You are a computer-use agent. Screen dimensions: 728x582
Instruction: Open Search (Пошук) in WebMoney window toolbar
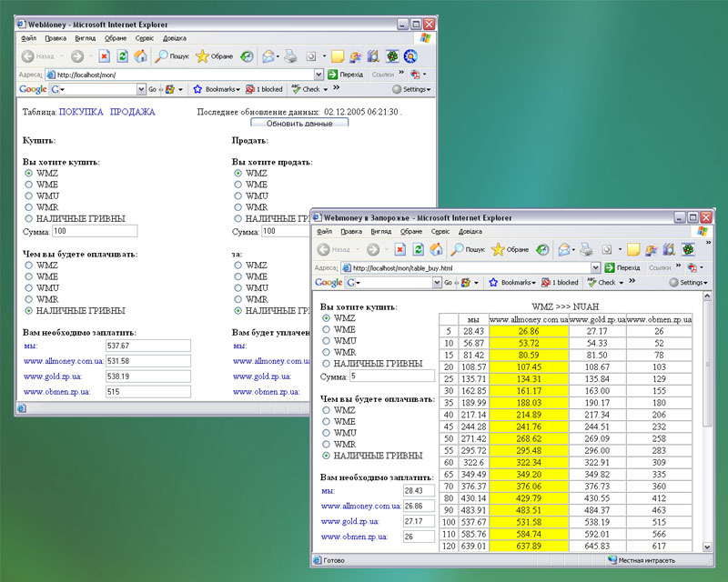(172, 56)
